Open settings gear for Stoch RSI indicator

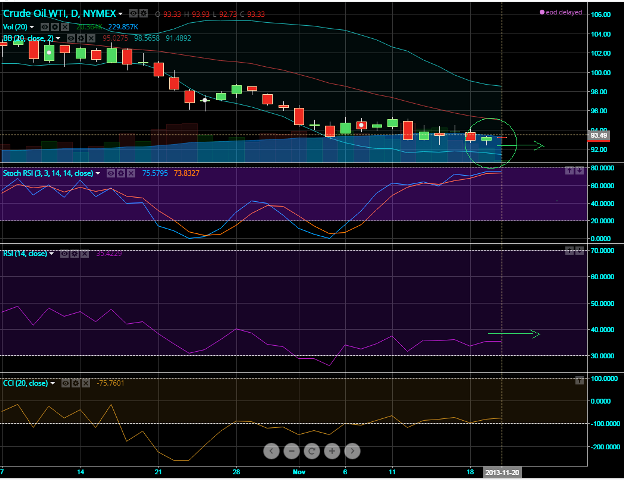coord(120,173)
